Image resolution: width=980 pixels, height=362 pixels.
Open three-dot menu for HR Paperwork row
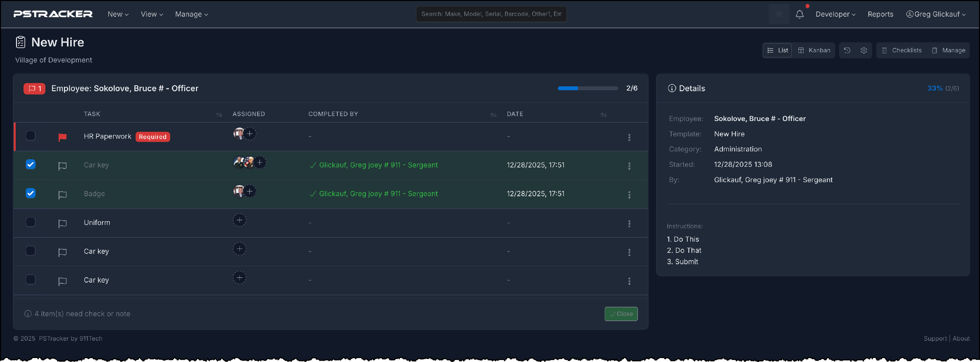point(629,137)
